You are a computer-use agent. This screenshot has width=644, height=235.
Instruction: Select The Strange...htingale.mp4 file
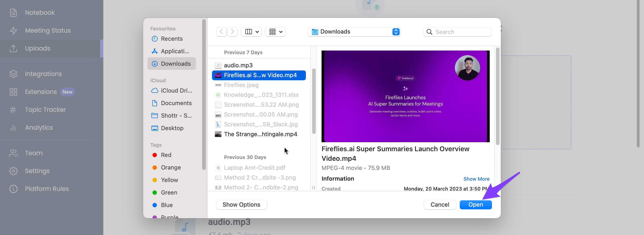(x=259, y=134)
